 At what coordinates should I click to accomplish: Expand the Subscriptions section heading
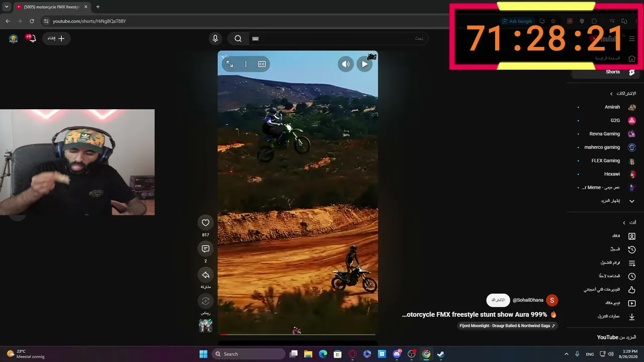point(622,94)
